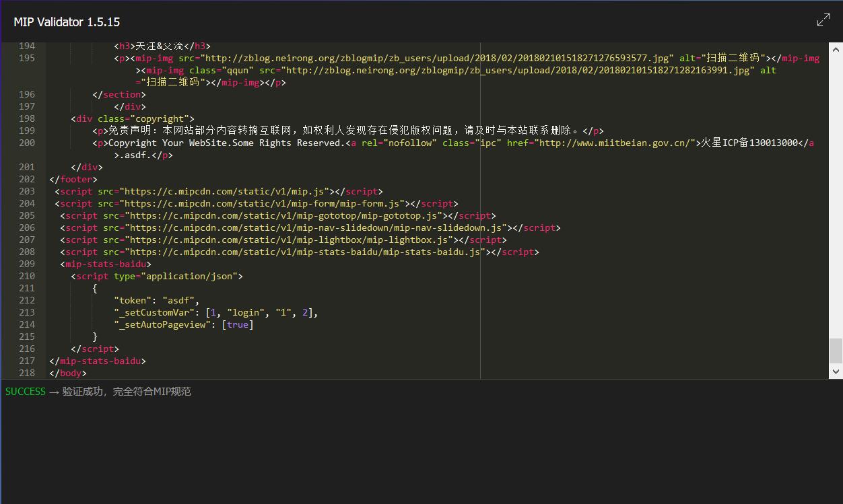843x504 pixels.
Task: Click line number 194 in gutter
Action: (x=27, y=46)
